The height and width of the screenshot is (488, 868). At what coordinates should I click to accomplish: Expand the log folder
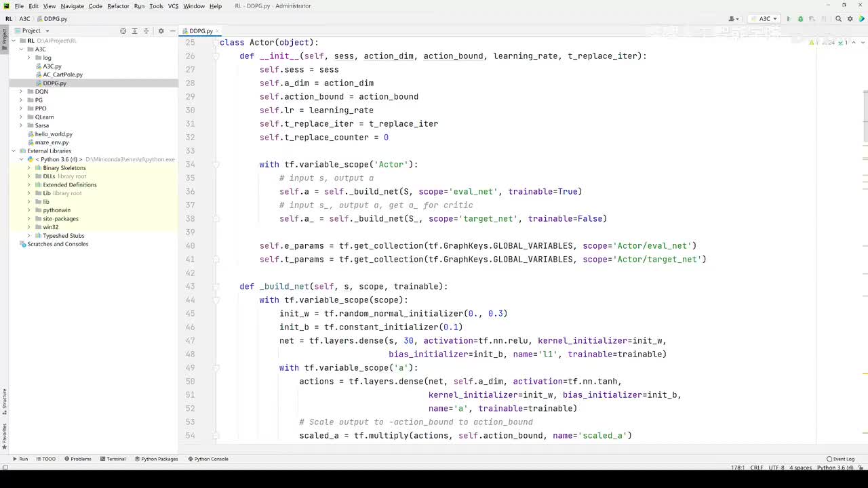click(29, 58)
